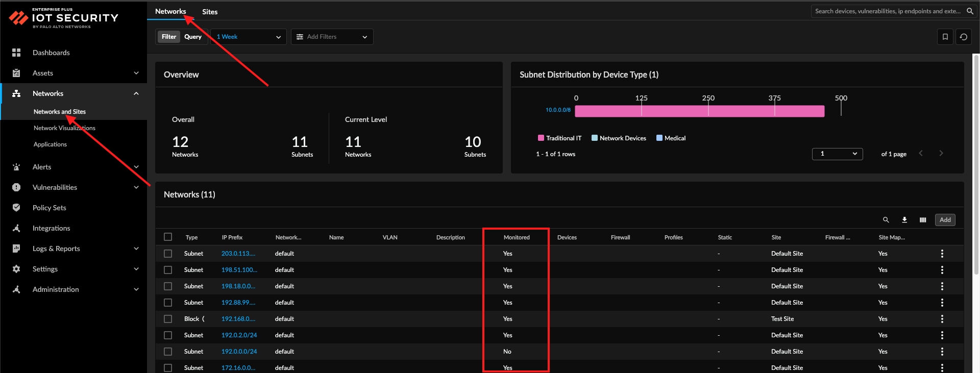Expand the Settings sidebar section
This screenshot has height=373, width=980.
pyautogui.click(x=136, y=269)
